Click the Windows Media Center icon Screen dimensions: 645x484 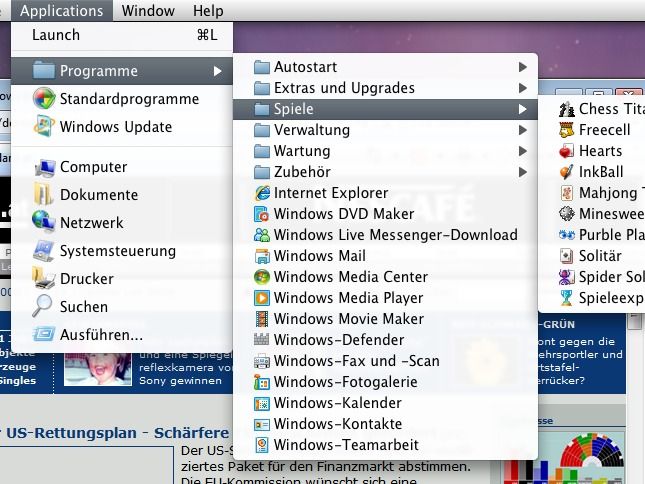[262, 277]
